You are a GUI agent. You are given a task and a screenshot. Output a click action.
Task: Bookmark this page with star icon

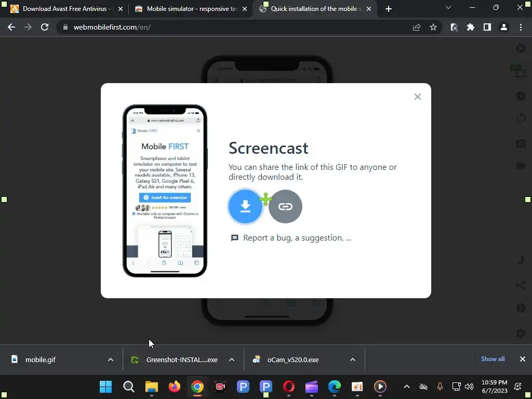[433, 27]
